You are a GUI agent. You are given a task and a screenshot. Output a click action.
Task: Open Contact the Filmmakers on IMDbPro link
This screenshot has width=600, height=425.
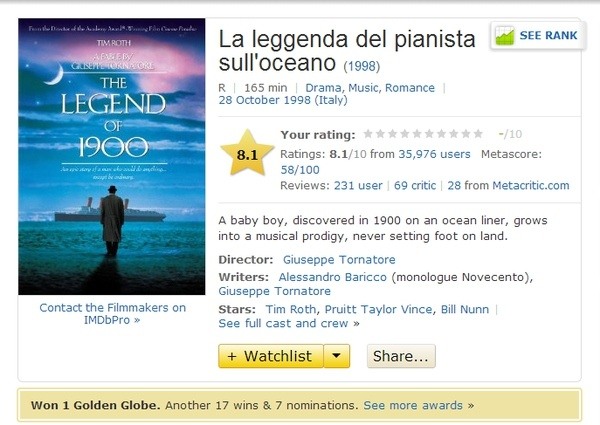[112, 314]
